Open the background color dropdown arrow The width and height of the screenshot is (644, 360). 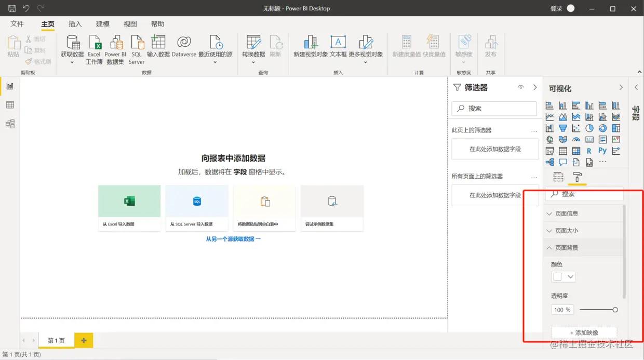pos(570,277)
